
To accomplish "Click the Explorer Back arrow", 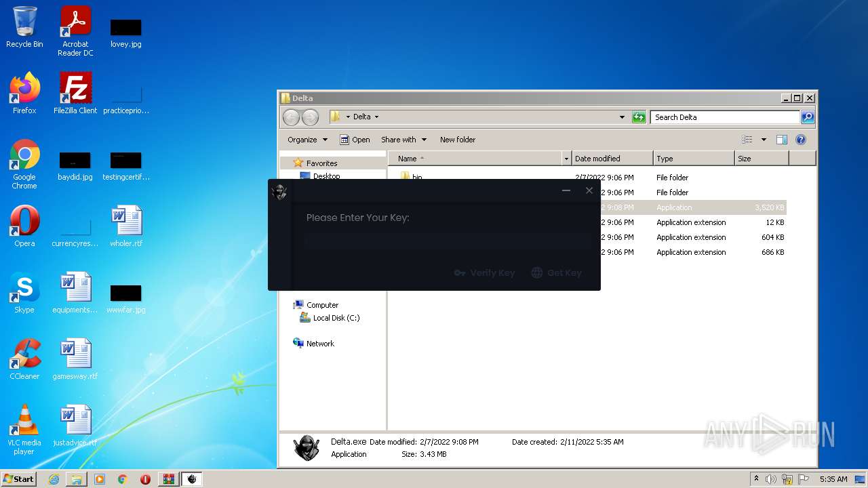I will click(x=291, y=117).
